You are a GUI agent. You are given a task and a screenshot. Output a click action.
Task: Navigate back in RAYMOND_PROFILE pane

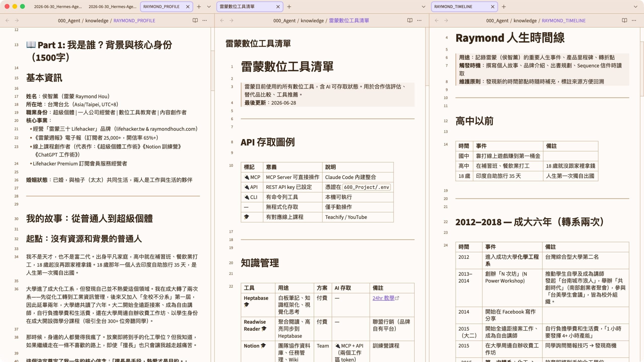(x=7, y=20)
